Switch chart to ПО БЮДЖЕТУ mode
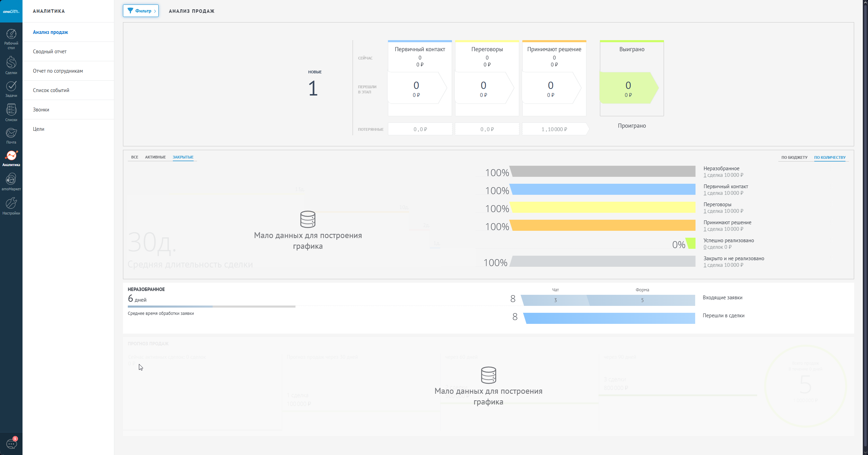Screen dimensions: 868x455 coord(794,157)
